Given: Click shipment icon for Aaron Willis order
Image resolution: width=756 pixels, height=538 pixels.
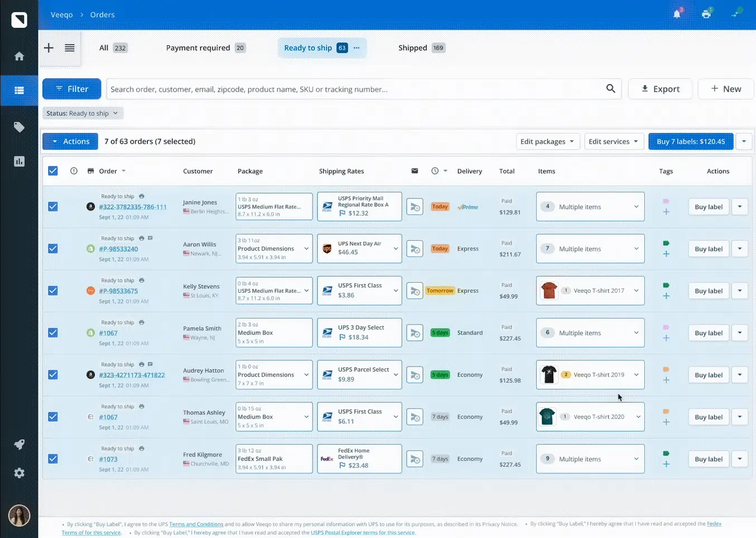Looking at the screenshot, I should pyautogui.click(x=414, y=249).
